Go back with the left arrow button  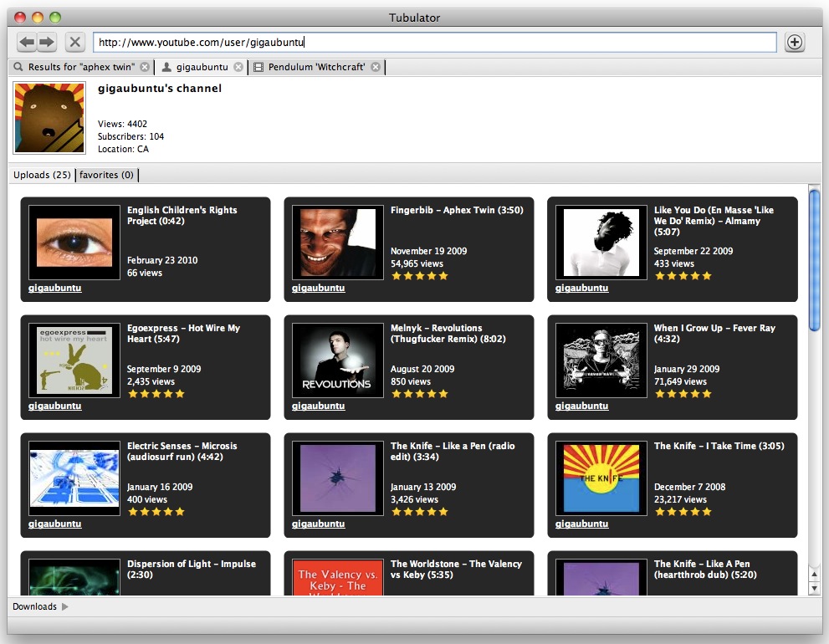point(27,42)
